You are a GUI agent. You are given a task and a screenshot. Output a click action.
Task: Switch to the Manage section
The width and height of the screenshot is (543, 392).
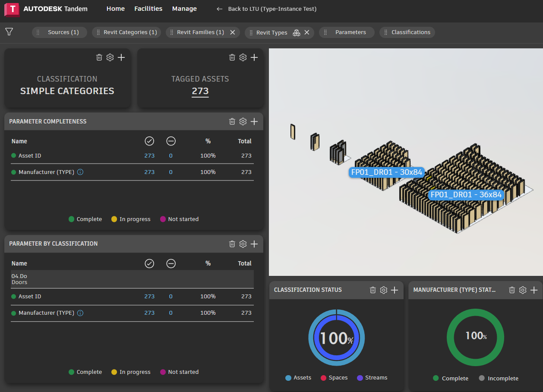pos(184,8)
